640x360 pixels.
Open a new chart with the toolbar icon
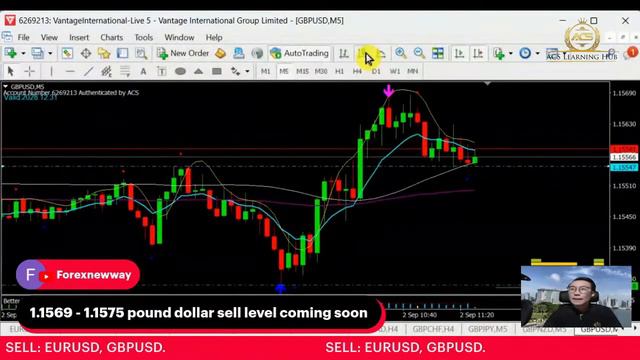(x=11, y=53)
